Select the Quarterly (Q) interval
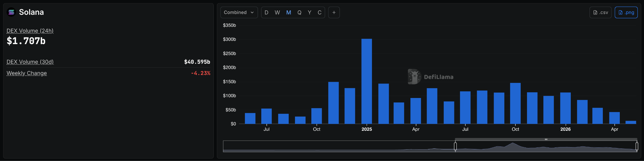This screenshot has height=161, width=644. 299,12
